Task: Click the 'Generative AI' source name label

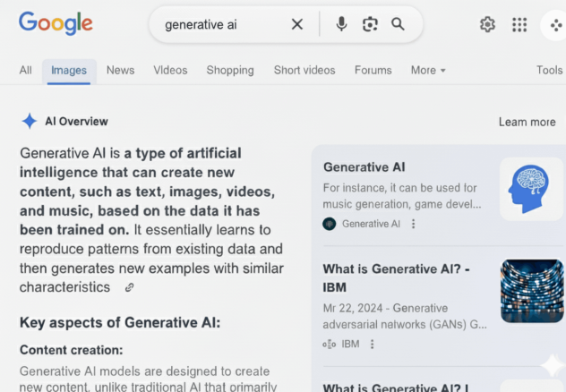Action: [x=371, y=224]
